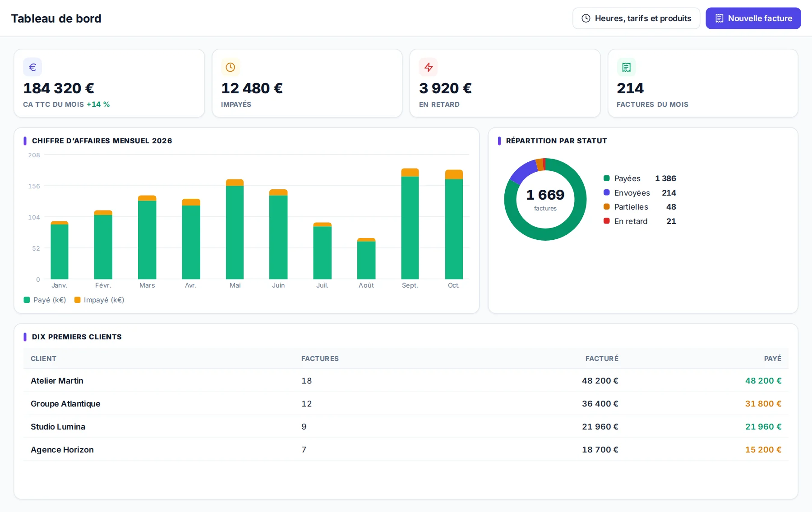The image size is (812, 512).
Task: Click Atelier Martin invoice count 18
Action: [x=307, y=381]
